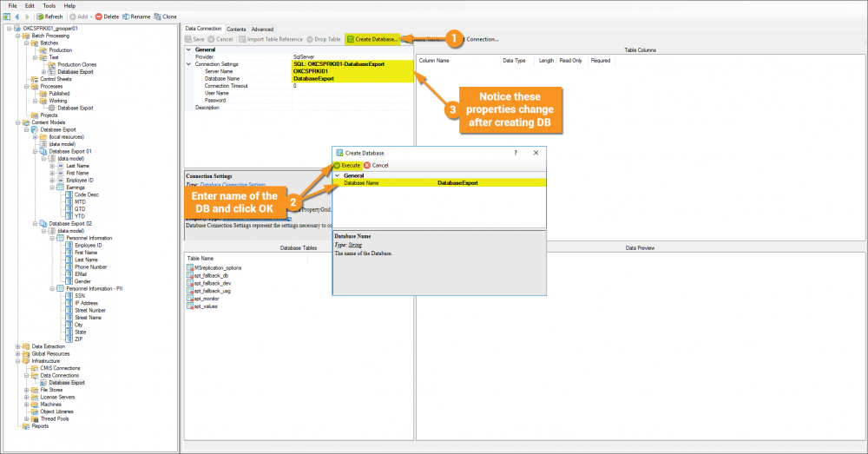This screenshot has height=454, width=868.
Task: Select the Control Sheets folder icon
Action: [x=35, y=79]
